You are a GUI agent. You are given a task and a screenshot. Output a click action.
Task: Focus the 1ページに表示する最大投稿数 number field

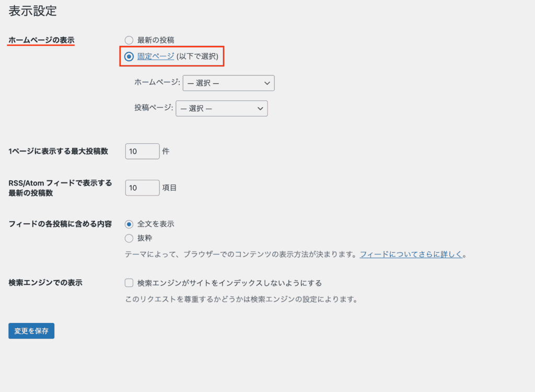(142, 151)
